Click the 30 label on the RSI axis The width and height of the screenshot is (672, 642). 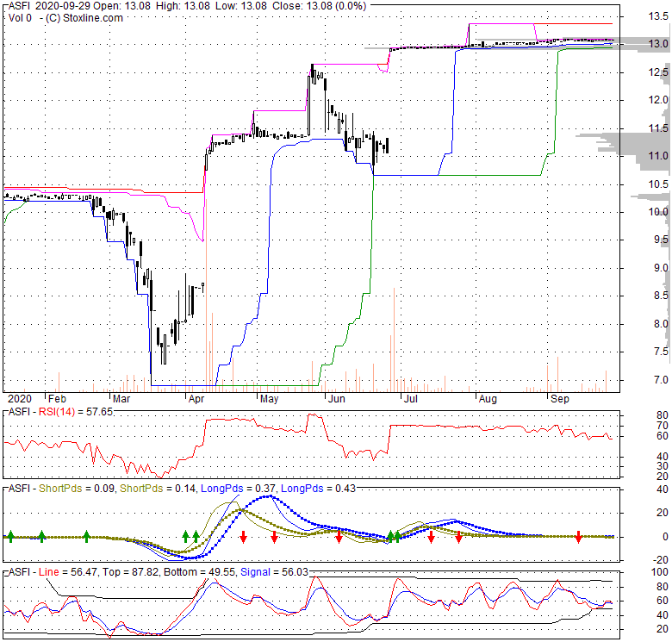(663, 466)
